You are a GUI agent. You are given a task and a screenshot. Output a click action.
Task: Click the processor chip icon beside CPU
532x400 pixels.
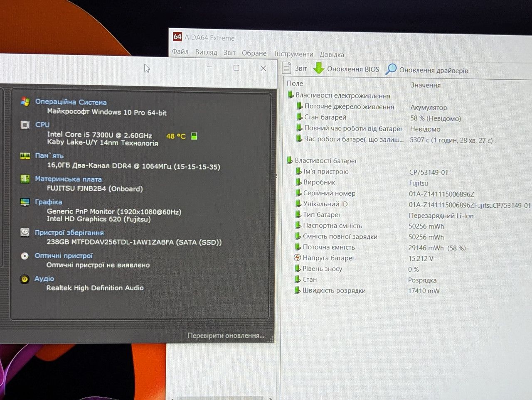click(25, 125)
